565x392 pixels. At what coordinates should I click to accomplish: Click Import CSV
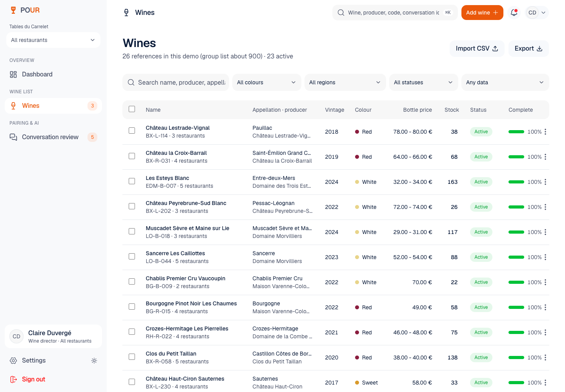tap(477, 49)
